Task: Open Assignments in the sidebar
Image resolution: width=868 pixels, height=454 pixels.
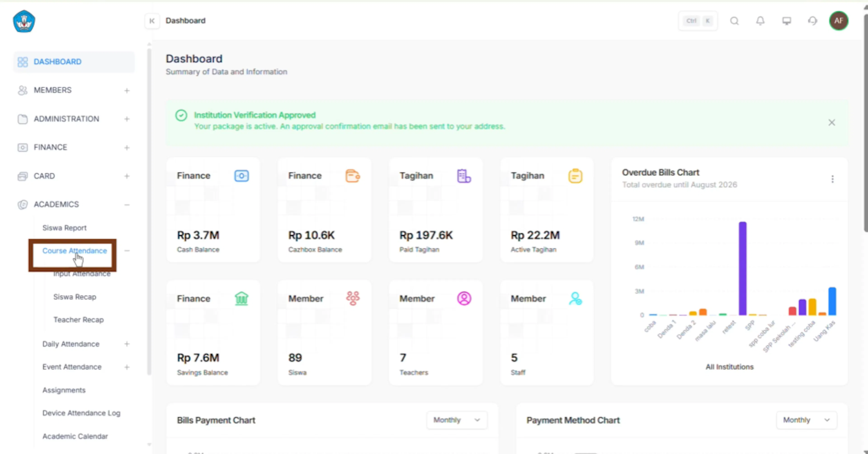Action: tap(64, 390)
